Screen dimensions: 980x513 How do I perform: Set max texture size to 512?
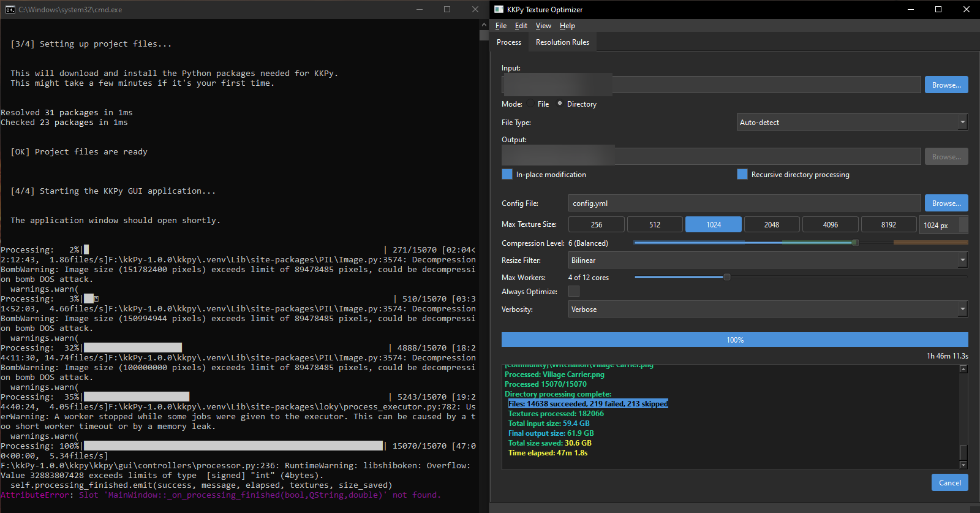[655, 224]
